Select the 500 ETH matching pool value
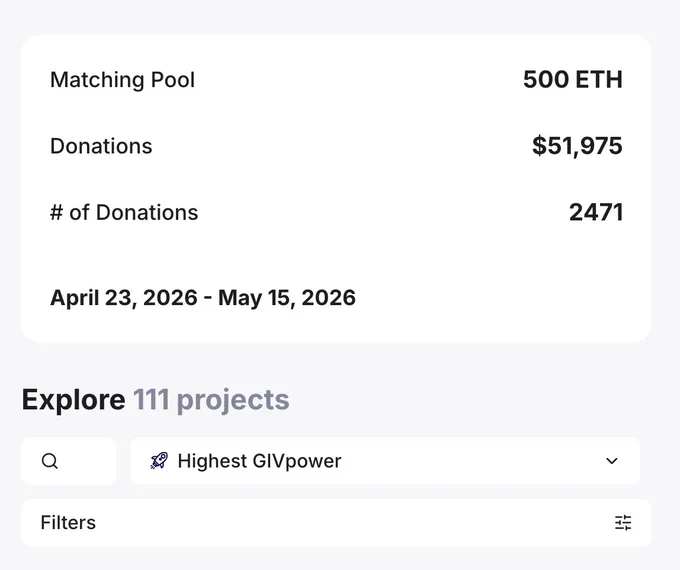Viewport: 680px width, 570px height. tap(572, 80)
